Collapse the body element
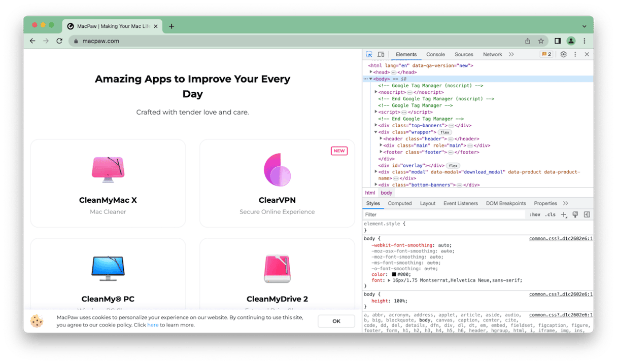The image size is (617, 364). (x=371, y=79)
